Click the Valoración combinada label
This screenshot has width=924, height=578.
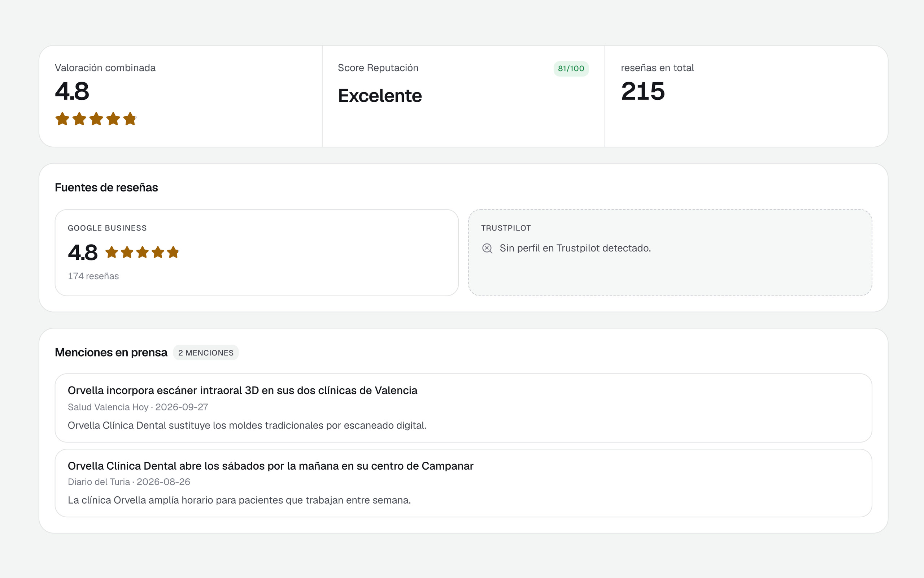pyautogui.click(x=105, y=68)
